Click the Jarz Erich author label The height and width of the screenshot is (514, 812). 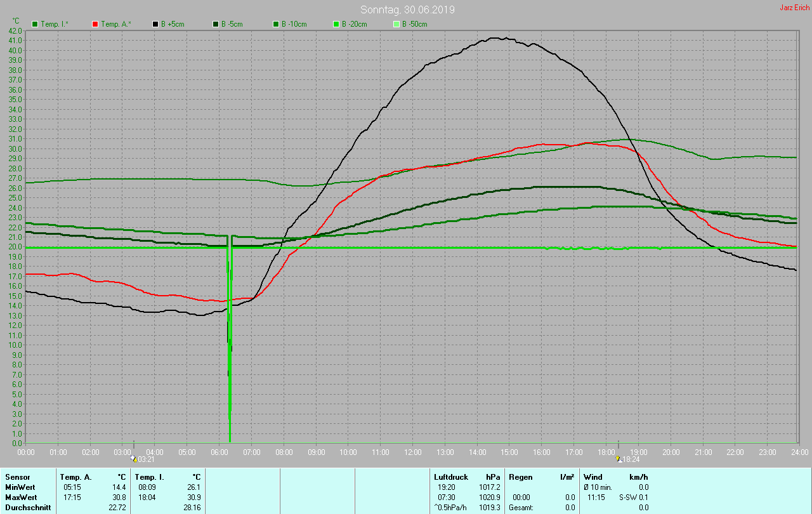(794, 8)
